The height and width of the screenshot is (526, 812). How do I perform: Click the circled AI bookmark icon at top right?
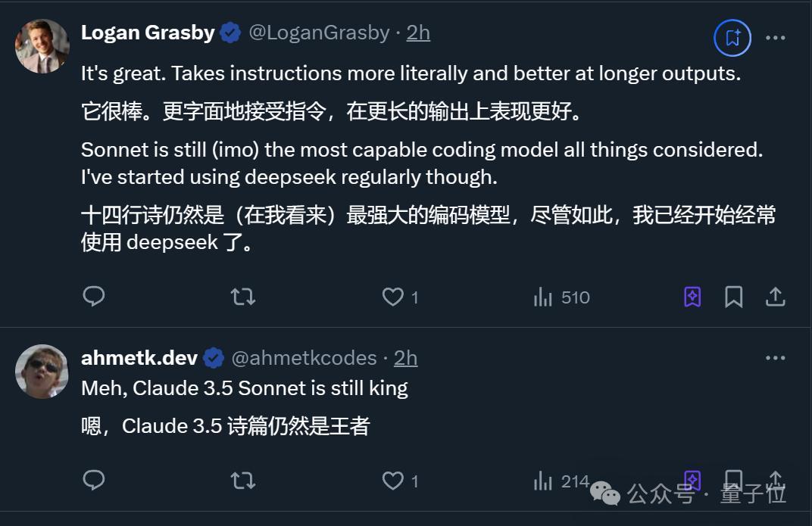[730, 37]
